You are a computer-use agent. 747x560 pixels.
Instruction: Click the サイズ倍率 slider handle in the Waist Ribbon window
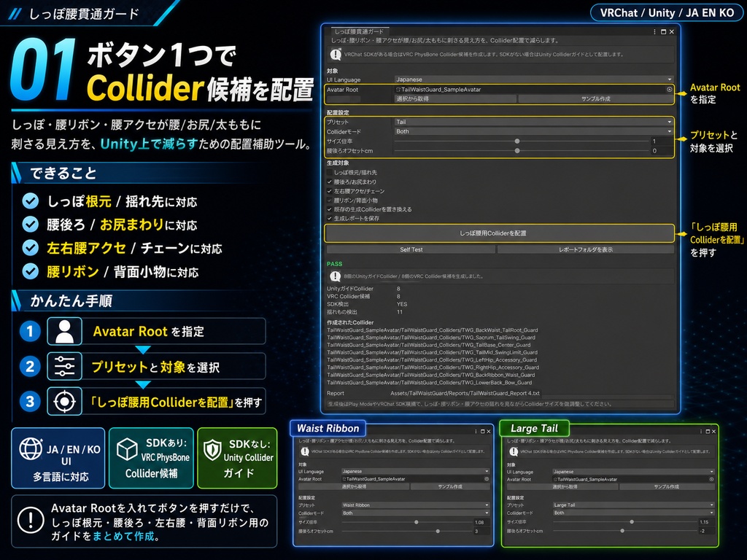click(x=417, y=522)
